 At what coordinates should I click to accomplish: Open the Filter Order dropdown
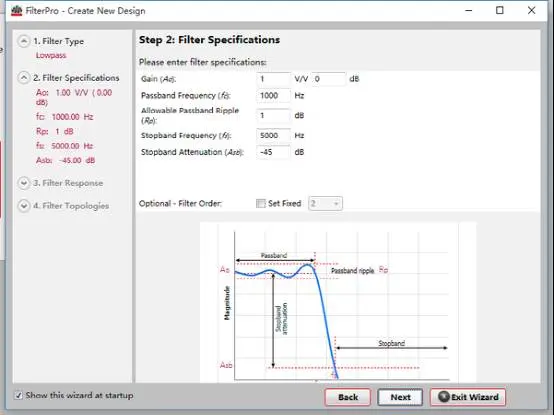(x=325, y=203)
